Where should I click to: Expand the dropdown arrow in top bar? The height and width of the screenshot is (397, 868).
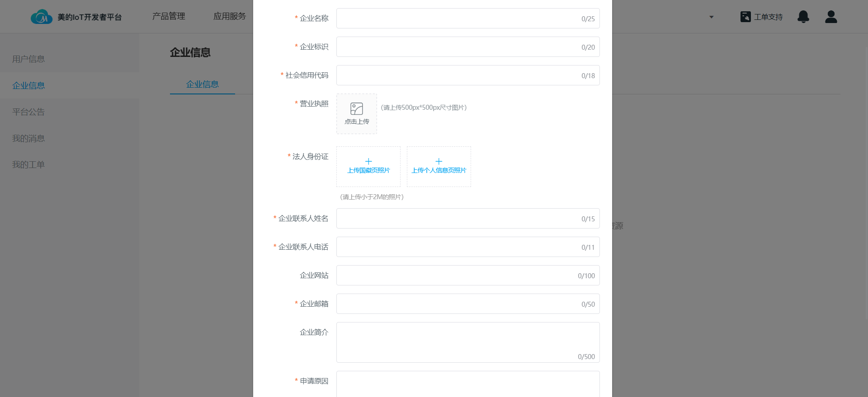[711, 17]
